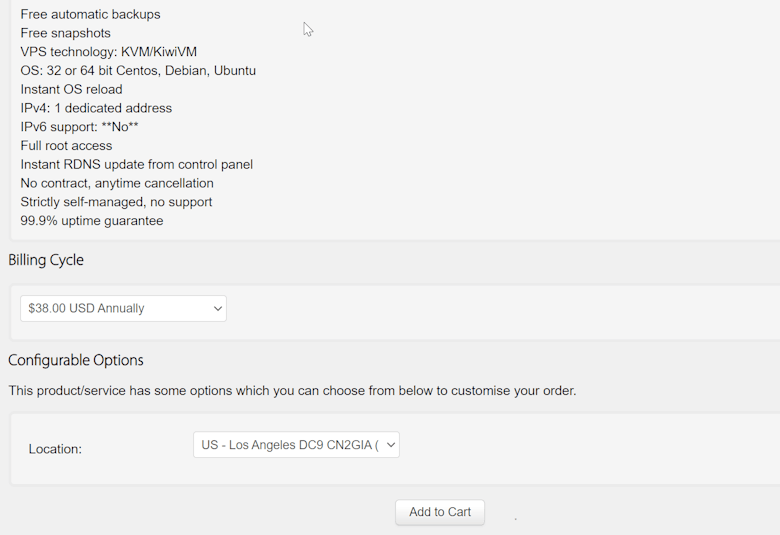Open the Billing Cycle dropdown showing $38.00 USD Annually
780x535 pixels.
pyautogui.click(x=123, y=308)
